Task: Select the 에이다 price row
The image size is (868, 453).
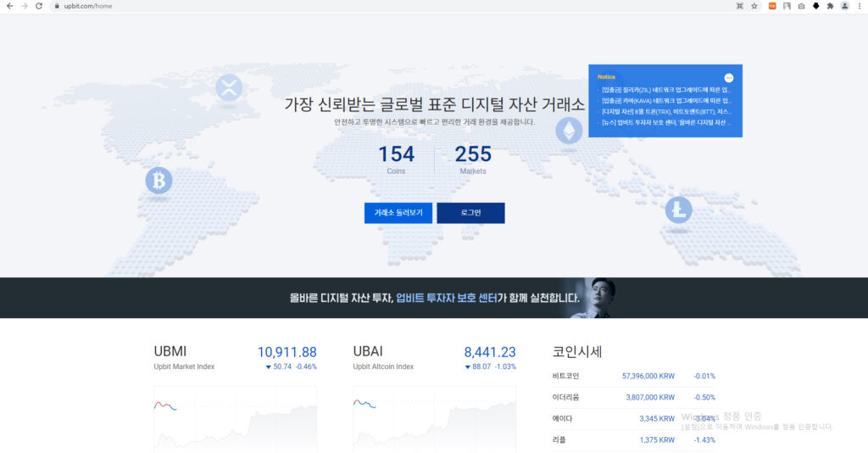Action: click(x=634, y=419)
